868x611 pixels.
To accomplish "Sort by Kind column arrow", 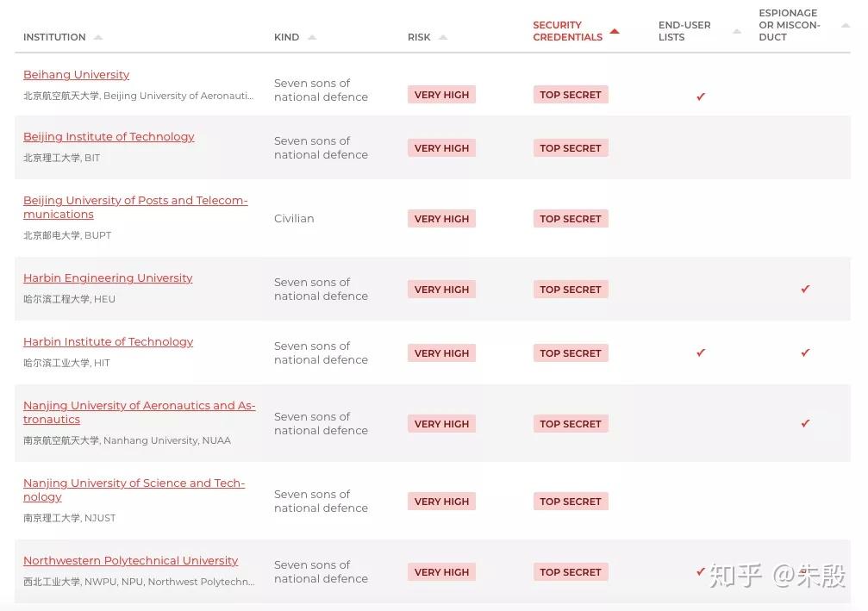I will 312,37.
